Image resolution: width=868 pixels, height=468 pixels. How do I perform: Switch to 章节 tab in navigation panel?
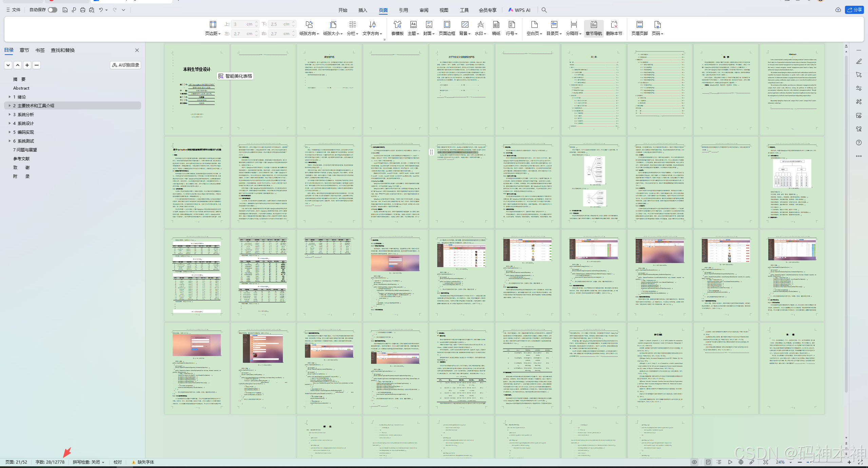pos(24,50)
